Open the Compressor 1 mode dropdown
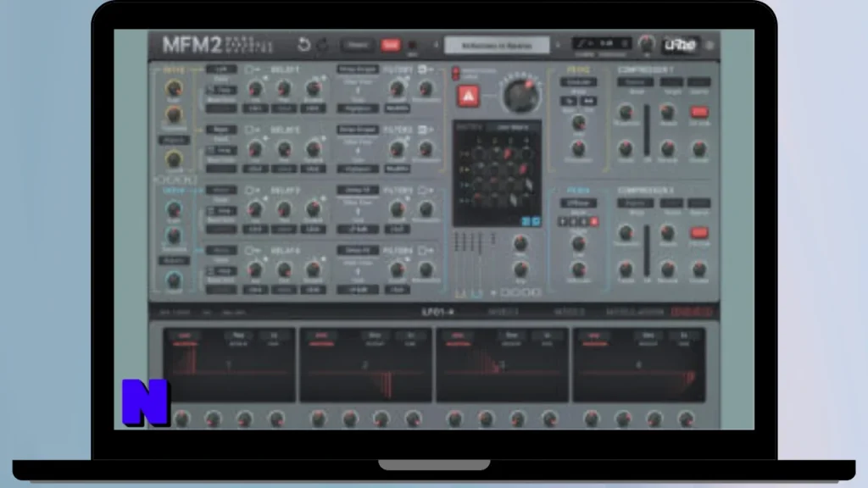The image size is (868, 488). click(x=636, y=82)
